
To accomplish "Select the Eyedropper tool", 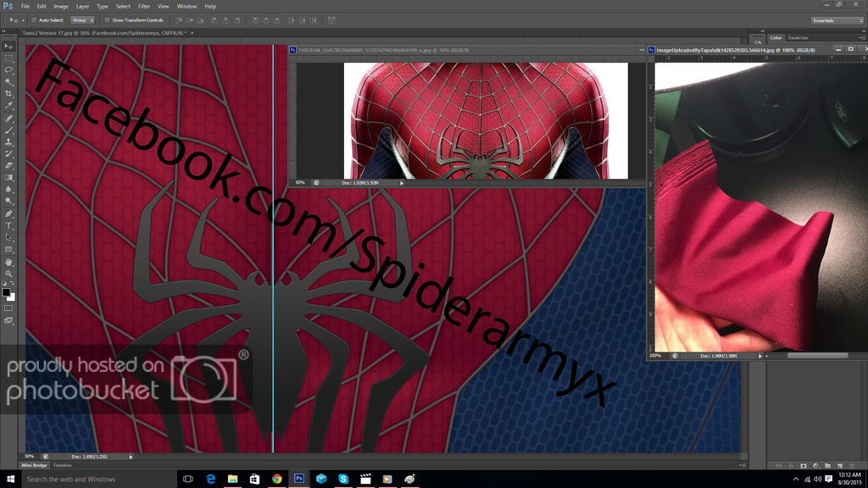I will (8, 106).
